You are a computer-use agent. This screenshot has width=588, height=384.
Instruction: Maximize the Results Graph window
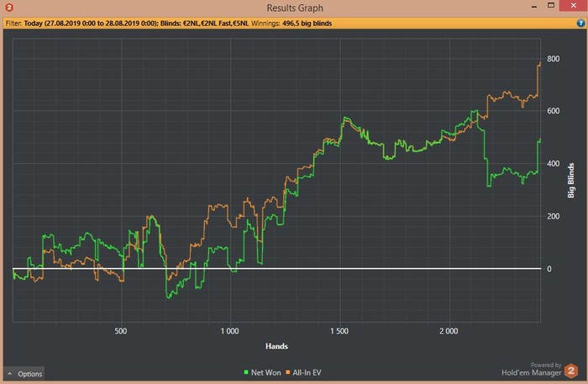[x=551, y=6]
